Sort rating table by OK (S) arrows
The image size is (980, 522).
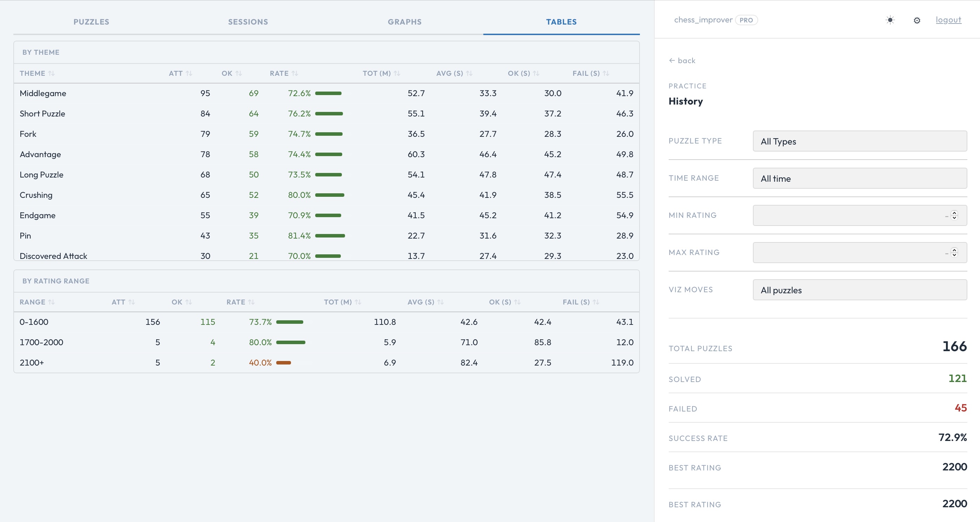(517, 302)
